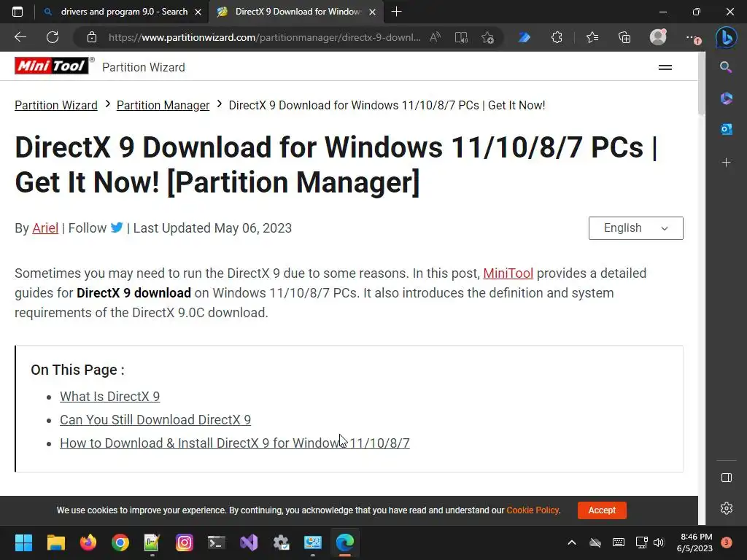Open the monitor app icon on taskbar
This screenshot has width=747, height=560.
pyautogui.click(x=313, y=542)
